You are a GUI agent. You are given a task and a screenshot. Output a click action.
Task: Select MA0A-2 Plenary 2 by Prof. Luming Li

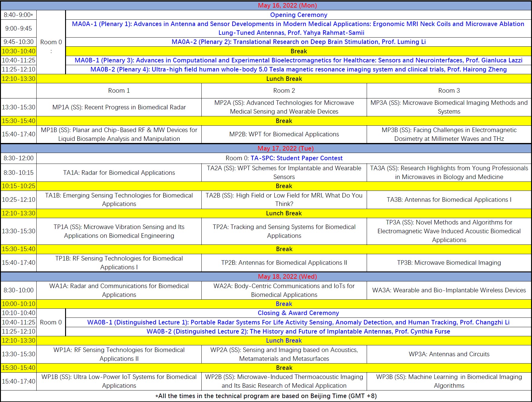(x=299, y=42)
